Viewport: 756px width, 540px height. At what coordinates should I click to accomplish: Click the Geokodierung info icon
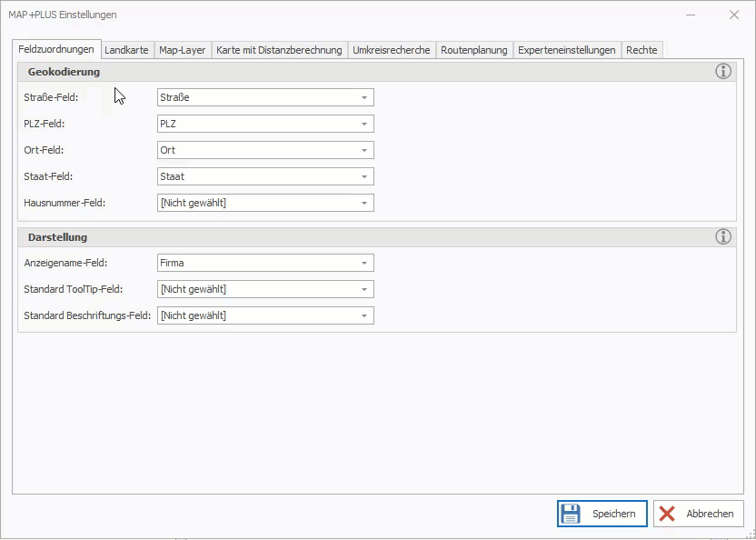click(x=723, y=71)
